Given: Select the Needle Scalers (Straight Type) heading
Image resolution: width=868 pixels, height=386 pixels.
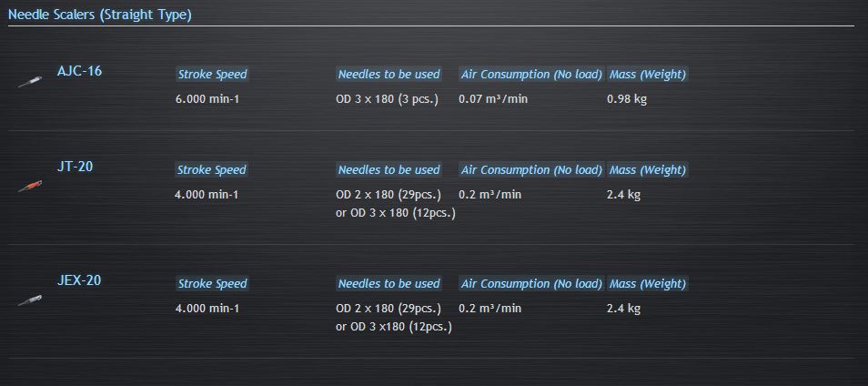Looking at the screenshot, I should [x=100, y=15].
